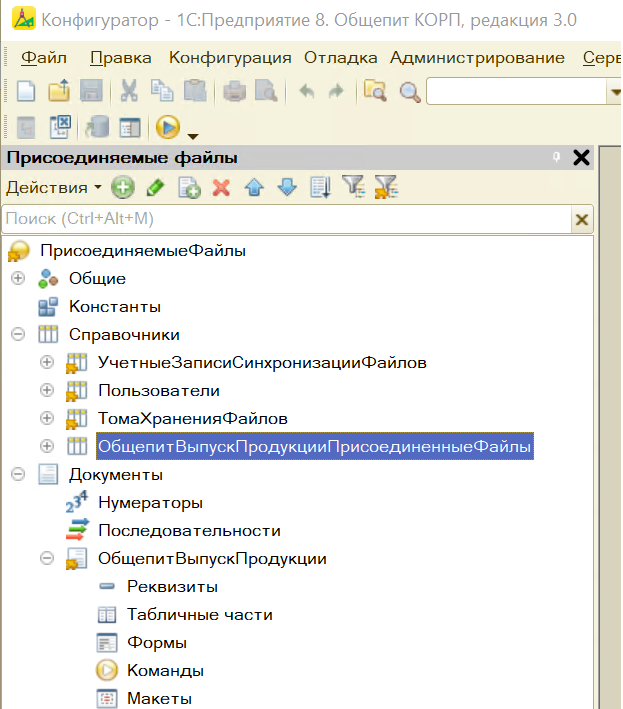Viewport: 623px width, 709px height.
Task: Click the funnel filter icon with yellow marker
Action: (386, 187)
